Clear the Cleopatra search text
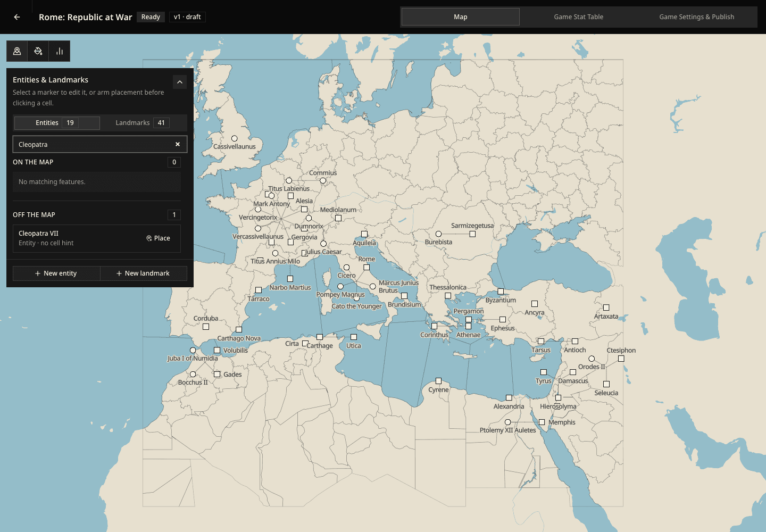 178,144
